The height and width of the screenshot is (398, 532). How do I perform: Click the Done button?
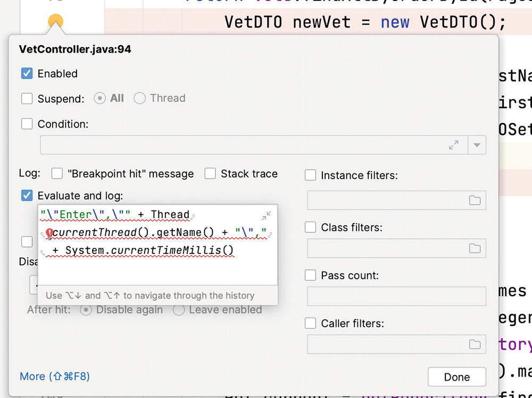click(x=456, y=377)
